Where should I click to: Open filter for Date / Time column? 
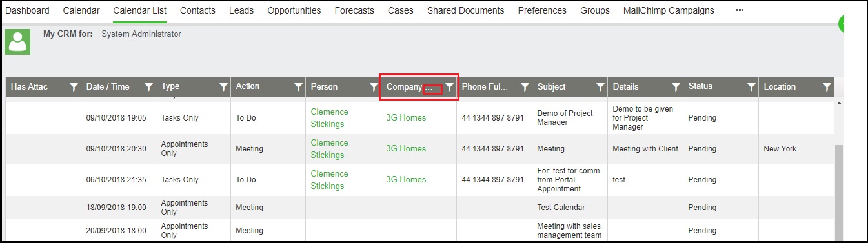pyautogui.click(x=149, y=87)
